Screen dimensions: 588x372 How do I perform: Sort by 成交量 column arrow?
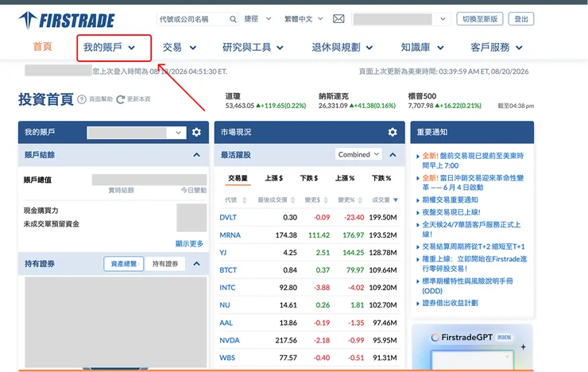tap(396, 200)
